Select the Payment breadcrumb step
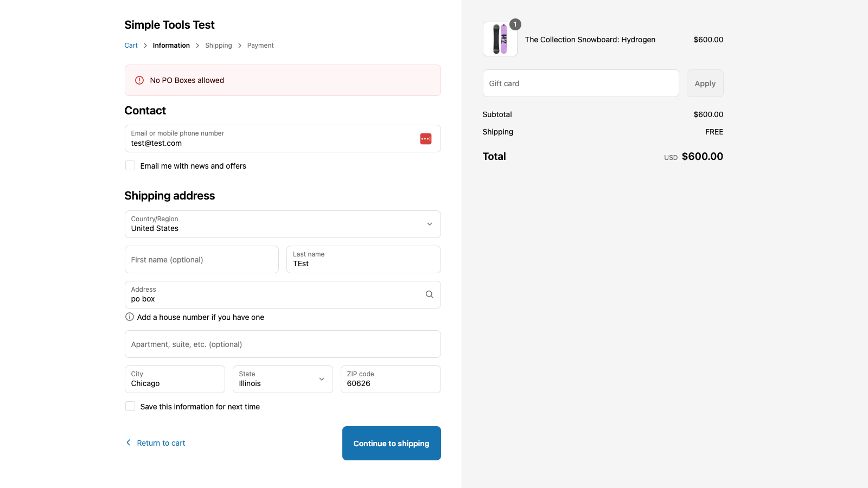868x488 pixels. coord(260,46)
